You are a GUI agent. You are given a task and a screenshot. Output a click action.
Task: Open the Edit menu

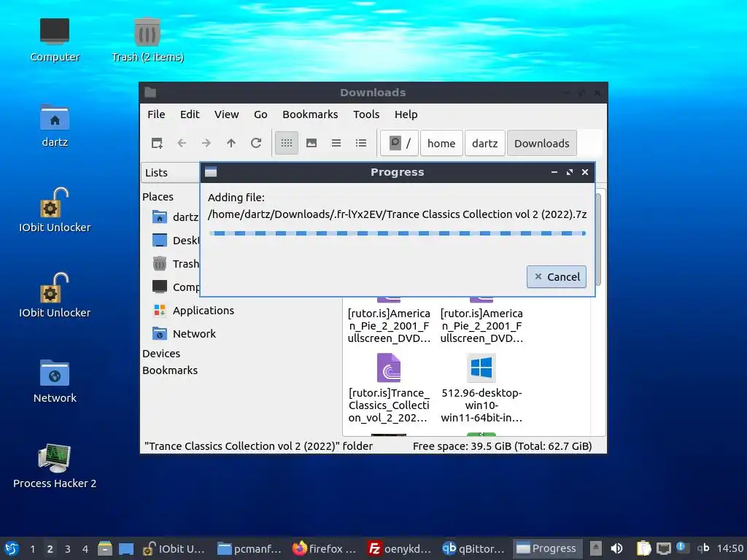[x=190, y=114]
